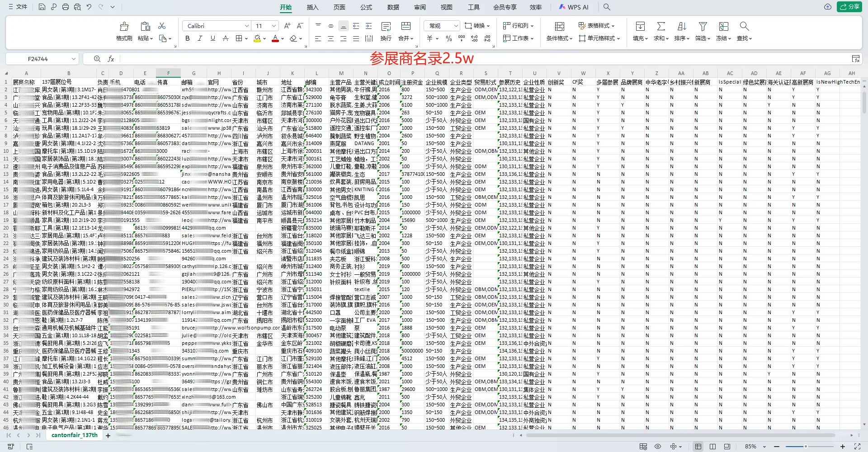
Task: Click the cloud upload icon near Share
Action: (828, 7)
